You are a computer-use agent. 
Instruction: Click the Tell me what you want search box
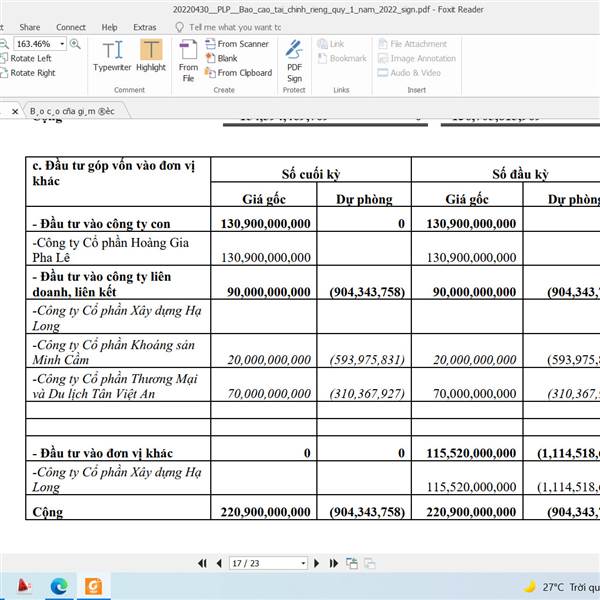[229, 27]
